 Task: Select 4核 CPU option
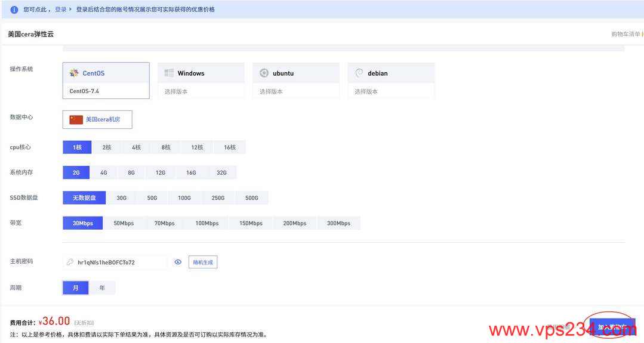point(136,147)
